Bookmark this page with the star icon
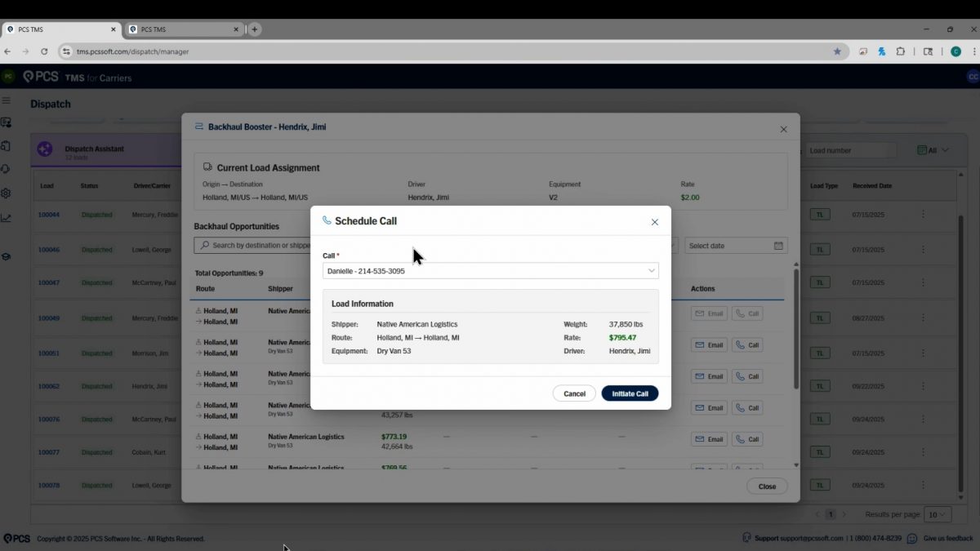The height and width of the screenshot is (551, 980). click(x=837, y=51)
